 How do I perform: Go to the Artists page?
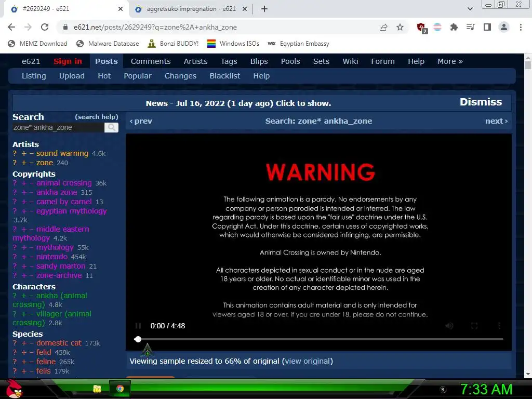coord(195,61)
